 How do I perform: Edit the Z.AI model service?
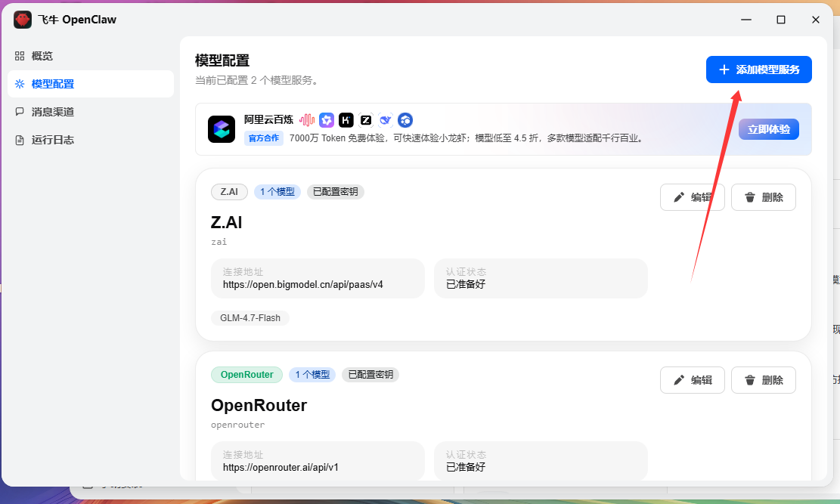pyautogui.click(x=692, y=197)
